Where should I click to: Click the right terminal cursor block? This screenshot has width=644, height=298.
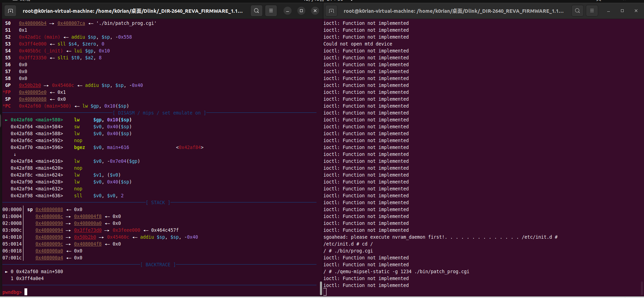coord(325,292)
